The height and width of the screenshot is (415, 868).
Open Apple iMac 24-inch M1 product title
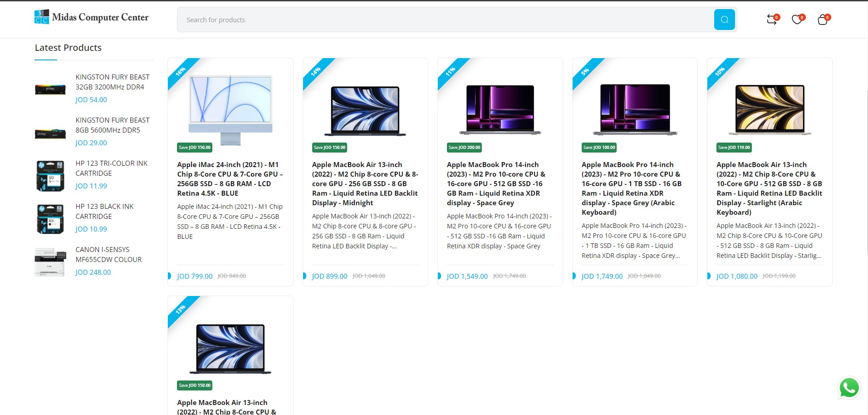(x=230, y=179)
